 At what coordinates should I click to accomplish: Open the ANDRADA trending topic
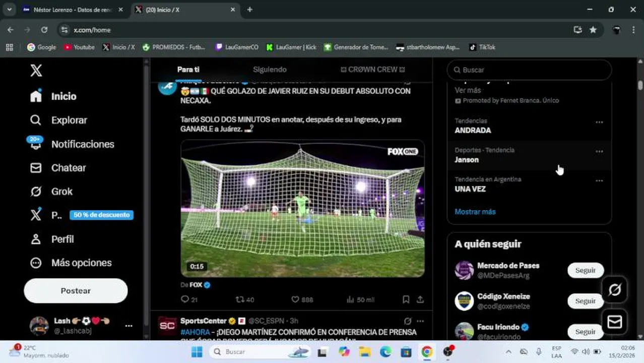point(473,130)
